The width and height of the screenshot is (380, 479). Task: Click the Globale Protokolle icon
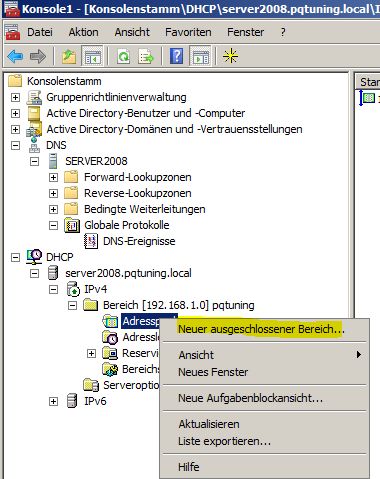click(x=72, y=225)
